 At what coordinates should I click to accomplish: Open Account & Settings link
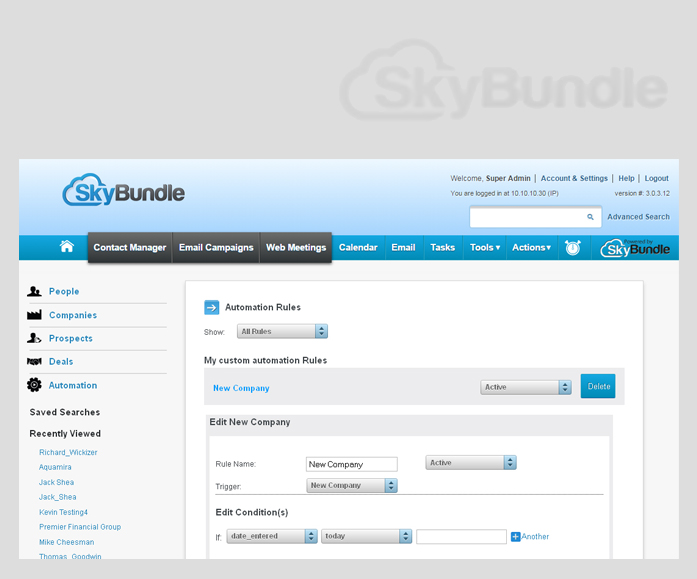574,178
